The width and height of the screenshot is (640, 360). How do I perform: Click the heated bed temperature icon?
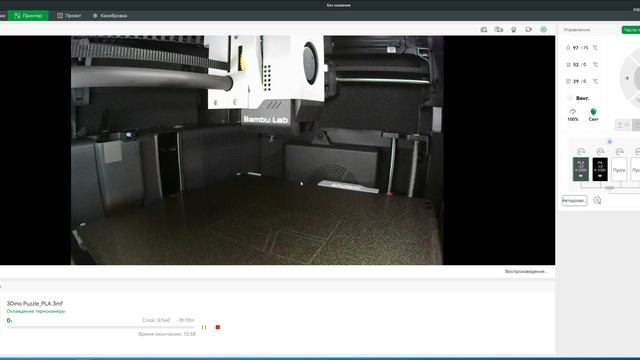[x=568, y=64]
